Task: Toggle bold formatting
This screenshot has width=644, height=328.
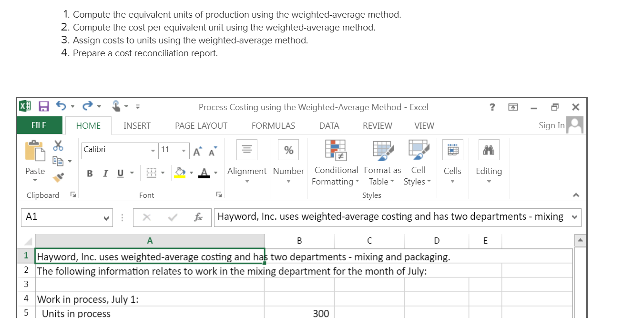Action: [x=90, y=173]
